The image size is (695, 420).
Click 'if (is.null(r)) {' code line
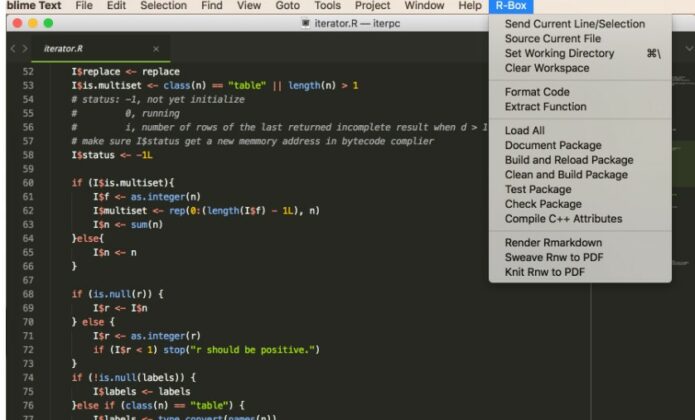tap(117, 294)
